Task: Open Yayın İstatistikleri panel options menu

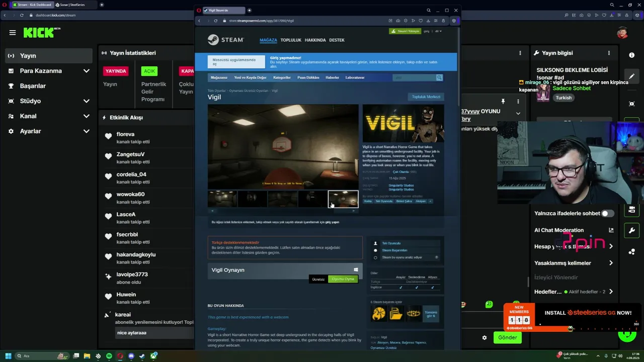Action: (x=520, y=53)
